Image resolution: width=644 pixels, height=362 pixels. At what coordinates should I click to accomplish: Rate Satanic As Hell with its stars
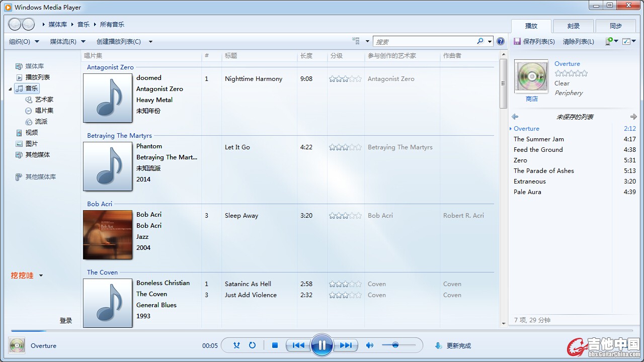(x=345, y=284)
